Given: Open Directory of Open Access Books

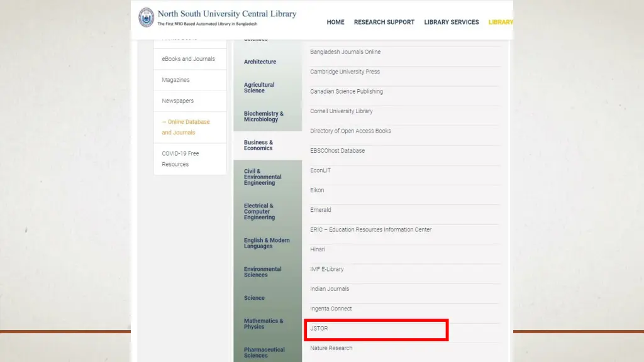Looking at the screenshot, I should (350, 131).
